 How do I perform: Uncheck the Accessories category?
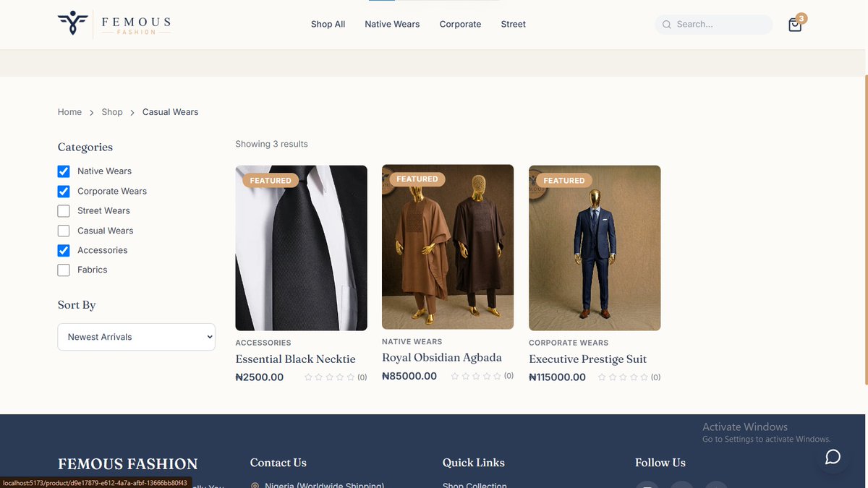click(x=64, y=250)
